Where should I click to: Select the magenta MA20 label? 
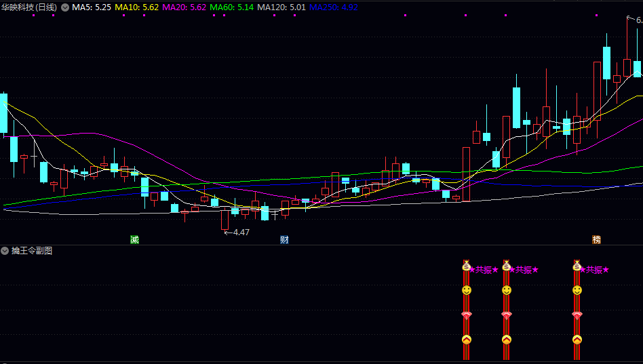click(x=184, y=7)
